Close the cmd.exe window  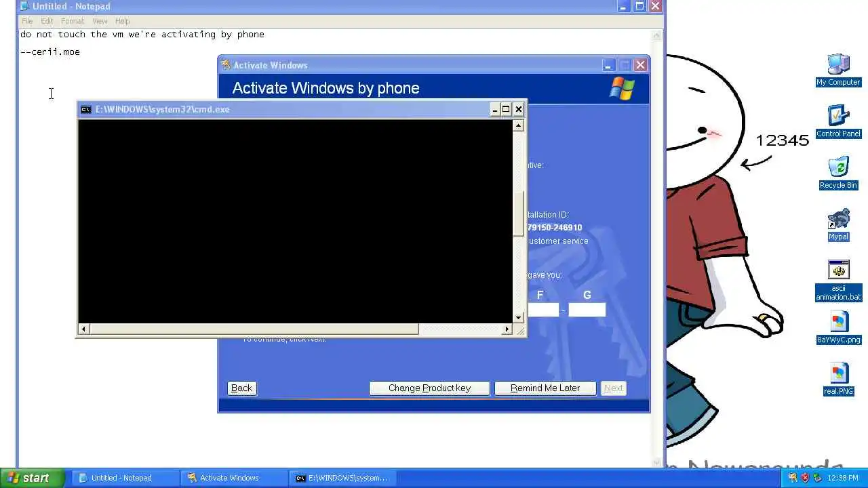[x=519, y=109]
